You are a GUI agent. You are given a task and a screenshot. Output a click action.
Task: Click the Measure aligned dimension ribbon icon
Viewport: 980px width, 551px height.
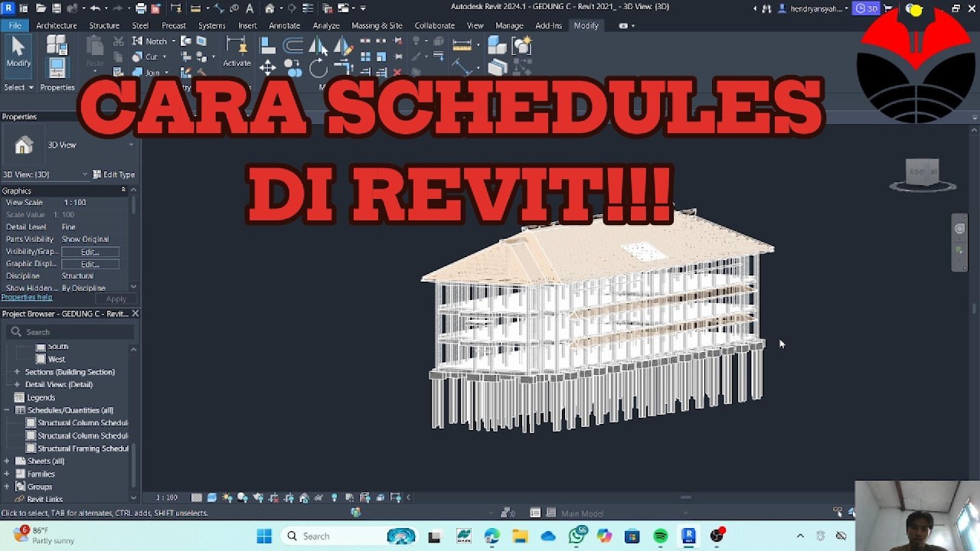point(462,44)
